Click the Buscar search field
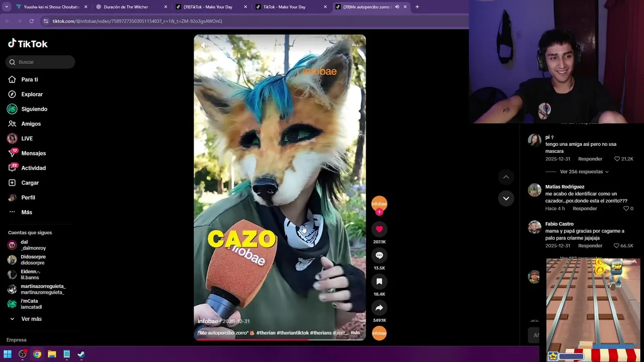Viewport: 644px width, 362px height. (40, 62)
